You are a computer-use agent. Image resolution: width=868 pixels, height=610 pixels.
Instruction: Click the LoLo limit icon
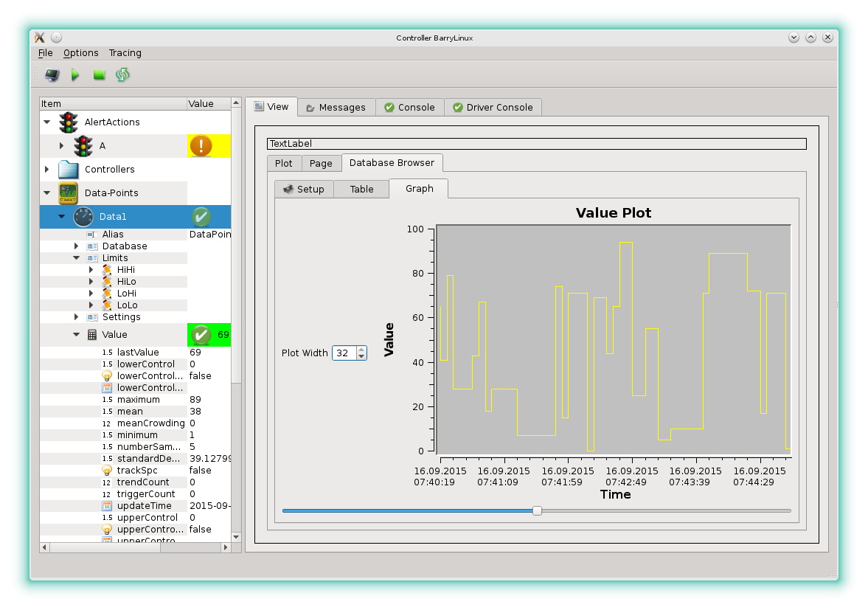tap(107, 305)
